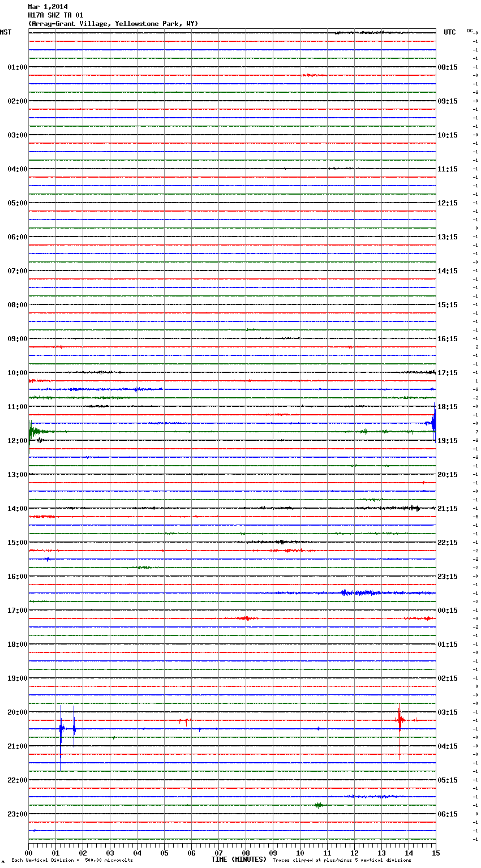Click the "TIME (MINUTES)" axis title

coord(239,860)
